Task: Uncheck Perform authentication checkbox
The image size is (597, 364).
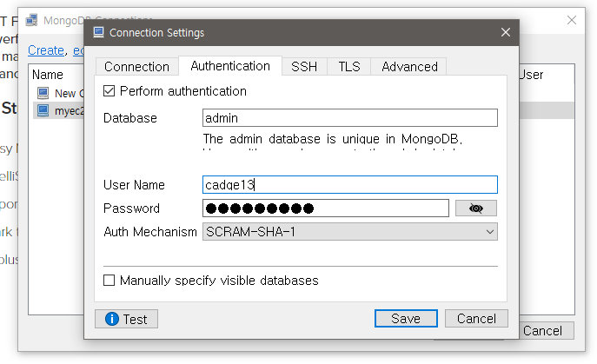Action: (x=109, y=91)
